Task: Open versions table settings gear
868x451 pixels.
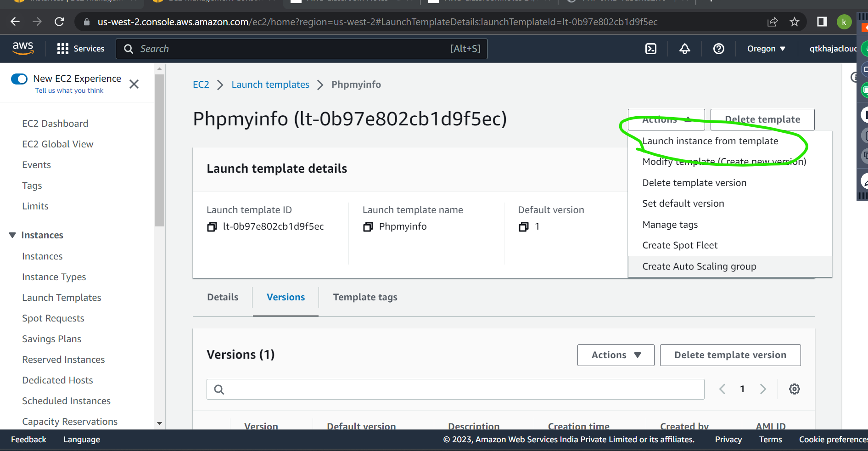Action: click(x=794, y=389)
